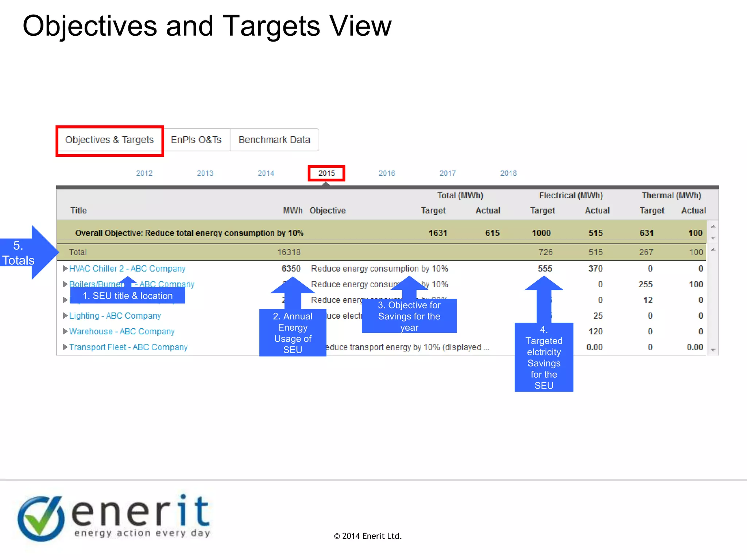The image size is (747, 560).
Task: Click scroll down arrow at table bottom
Action: [x=713, y=350]
